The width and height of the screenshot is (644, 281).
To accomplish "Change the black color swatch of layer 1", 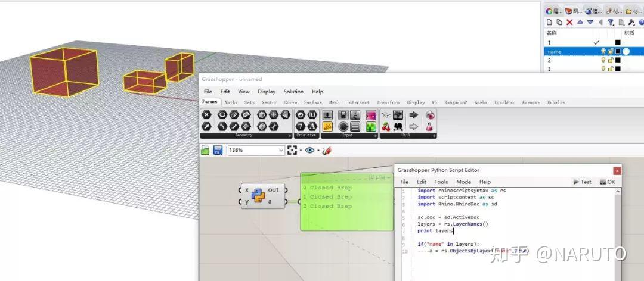I will [x=618, y=42].
